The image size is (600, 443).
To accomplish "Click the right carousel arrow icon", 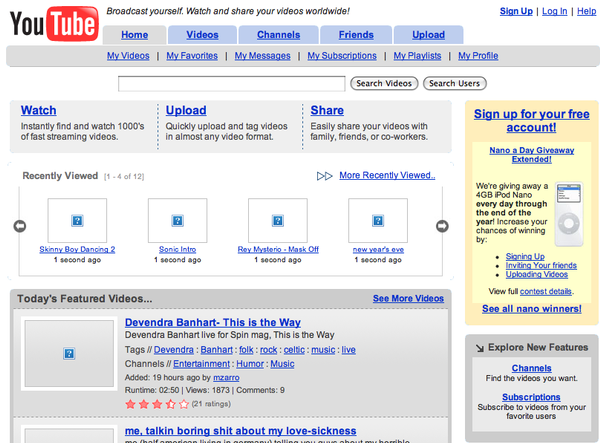I will pos(442,226).
